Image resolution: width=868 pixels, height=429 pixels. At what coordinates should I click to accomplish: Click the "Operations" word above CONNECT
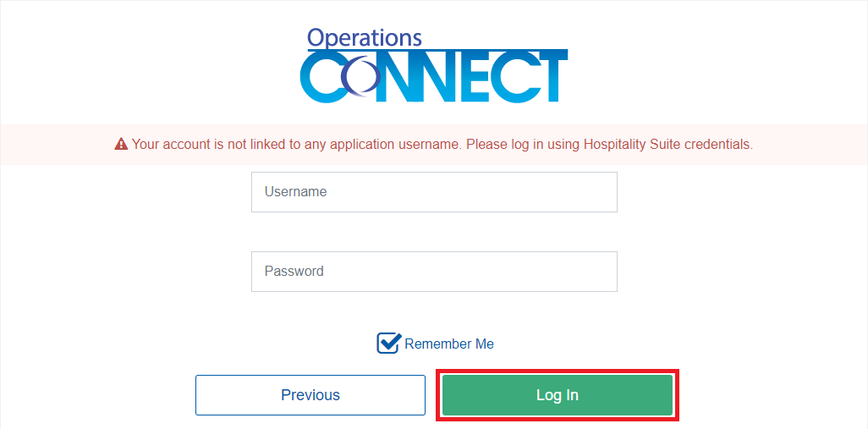364,37
